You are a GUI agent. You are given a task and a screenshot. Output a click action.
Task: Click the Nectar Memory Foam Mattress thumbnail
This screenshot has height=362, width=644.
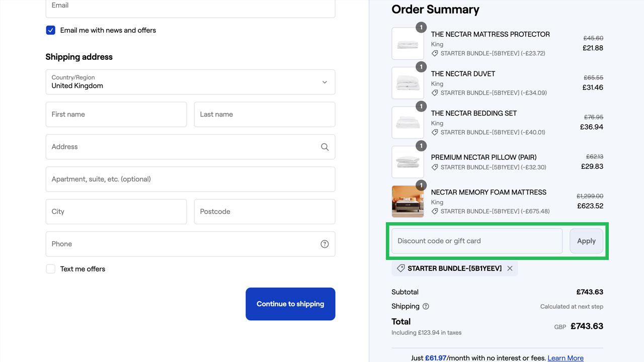tap(408, 202)
